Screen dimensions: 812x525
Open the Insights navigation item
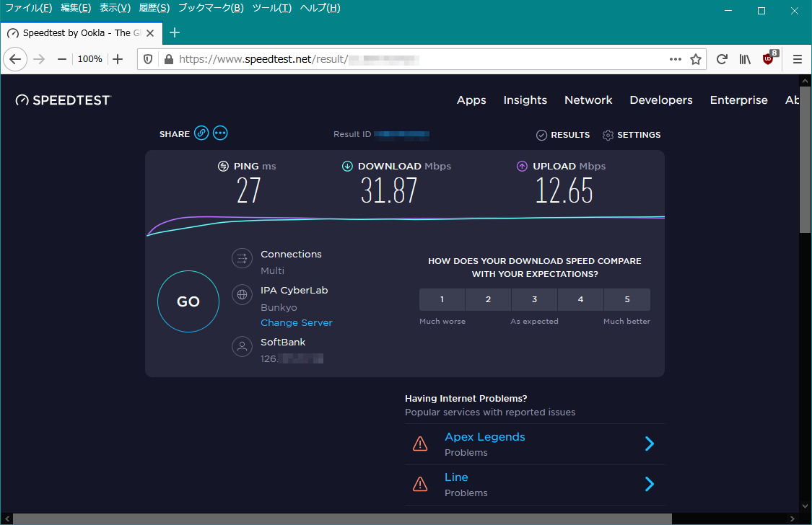pos(525,100)
